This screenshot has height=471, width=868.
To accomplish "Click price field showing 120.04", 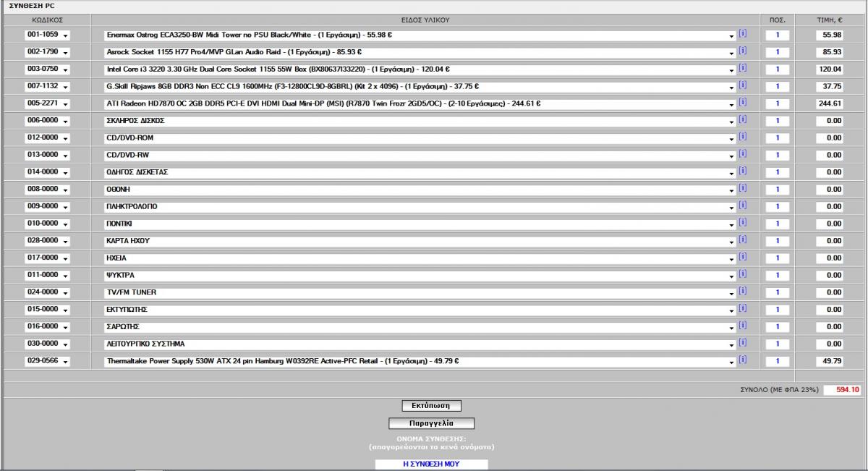I will (829, 69).
